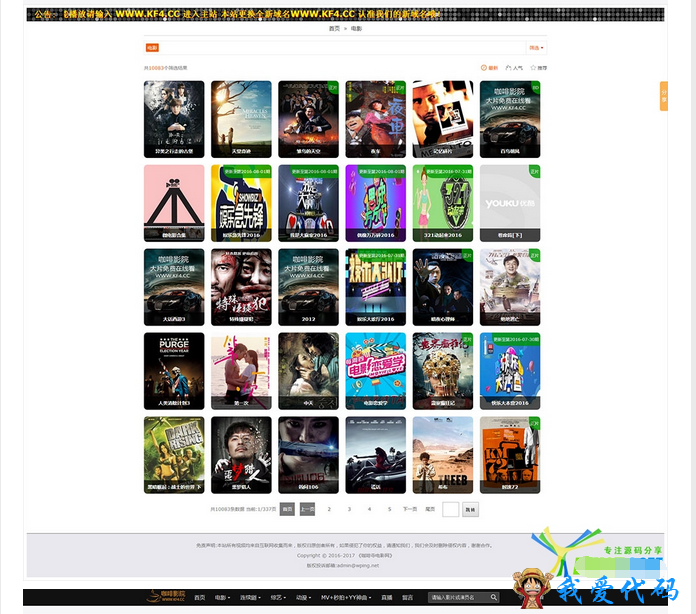The image size is (696, 614).
Task: Click 电影 in the breadcrumb
Action: [x=356, y=28]
